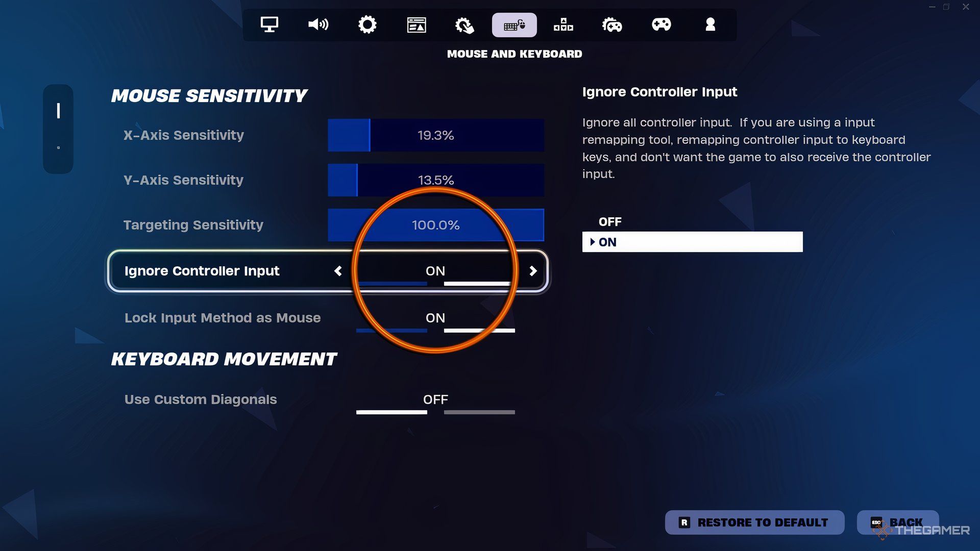The width and height of the screenshot is (980, 551).
Task: Select the Mouse and Keyboard tab
Action: pos(513,24)
